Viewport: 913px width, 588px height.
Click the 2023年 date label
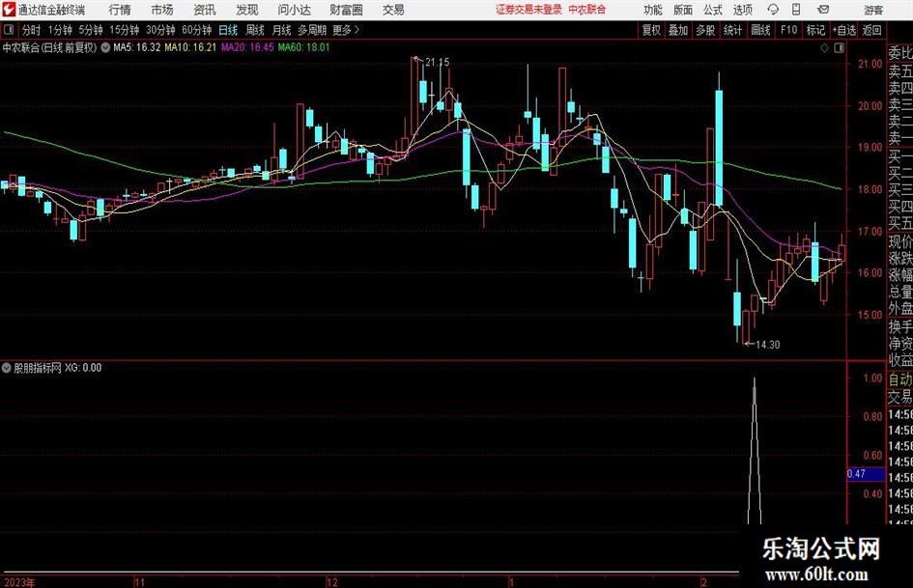[x=19, y=582]
